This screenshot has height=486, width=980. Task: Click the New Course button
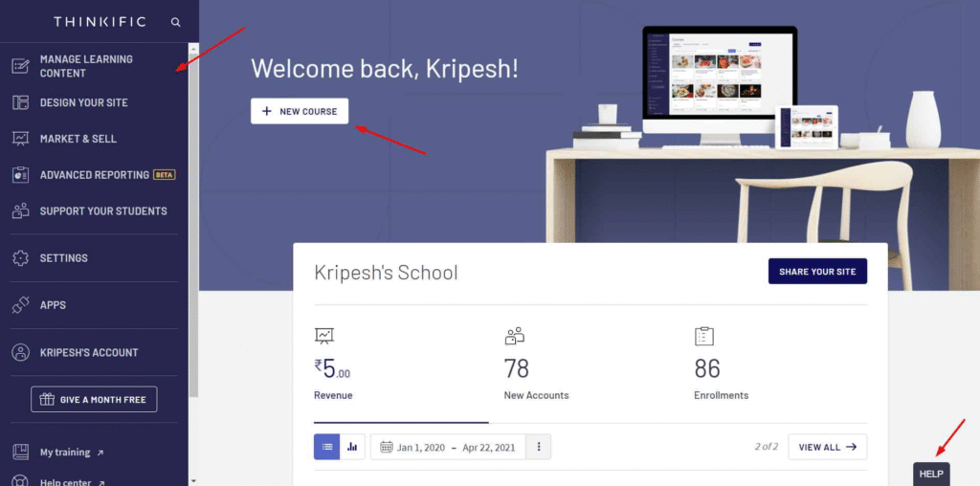300,111
